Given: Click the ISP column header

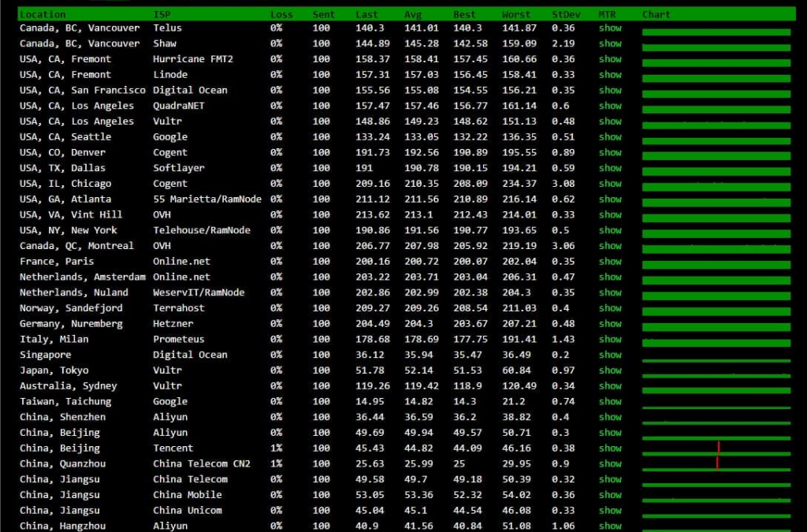Looking at the screenshot, I should pos(162,14).
